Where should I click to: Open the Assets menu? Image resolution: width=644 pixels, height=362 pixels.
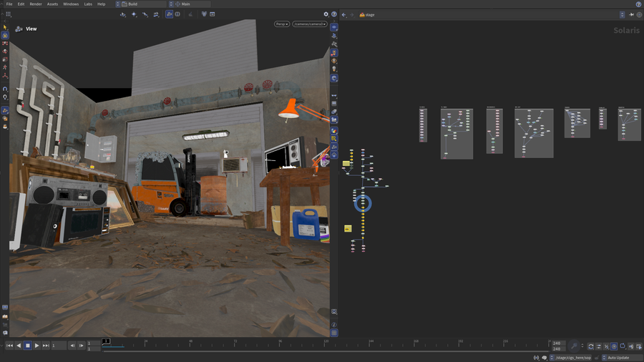[52, 4]
